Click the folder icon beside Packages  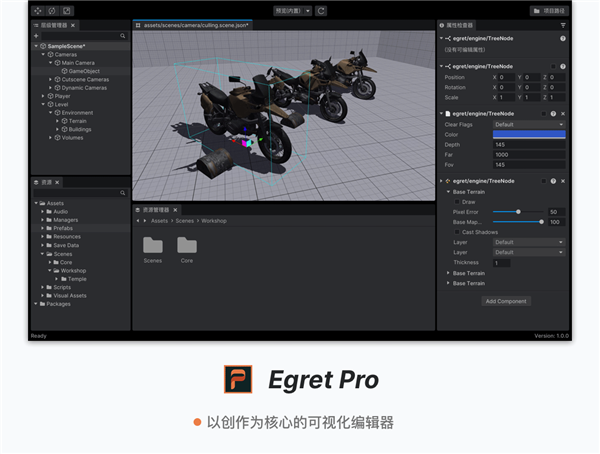point(42,304)
